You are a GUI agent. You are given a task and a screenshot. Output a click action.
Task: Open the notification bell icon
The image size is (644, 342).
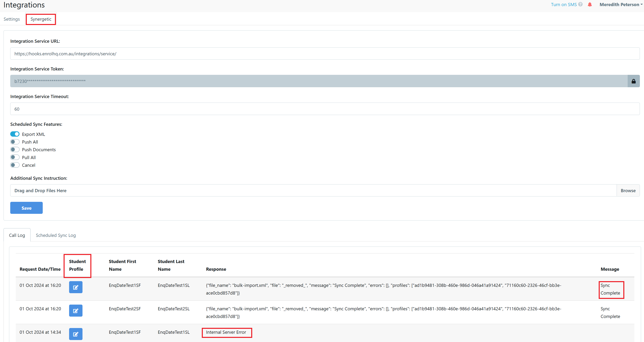coord(589,5)
